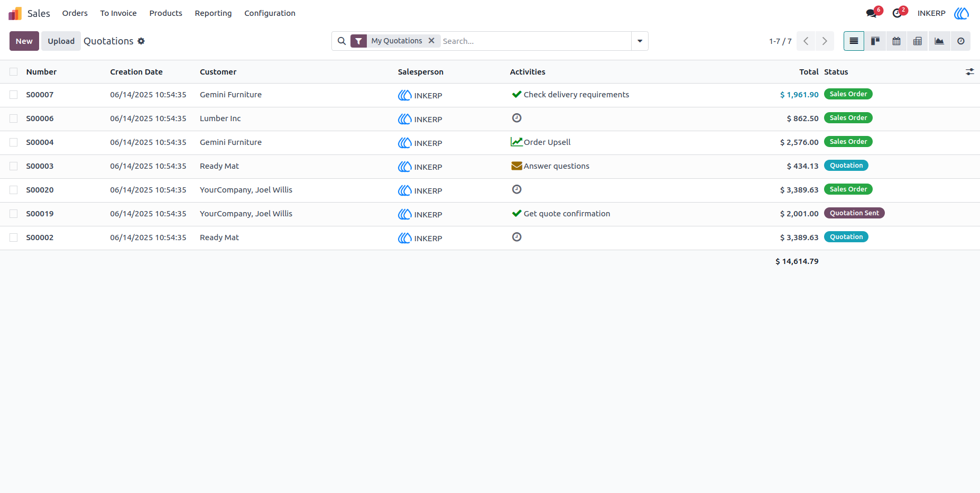Click activity clock icon for S00002
The image size is (980, 493).
coord(517,237)
